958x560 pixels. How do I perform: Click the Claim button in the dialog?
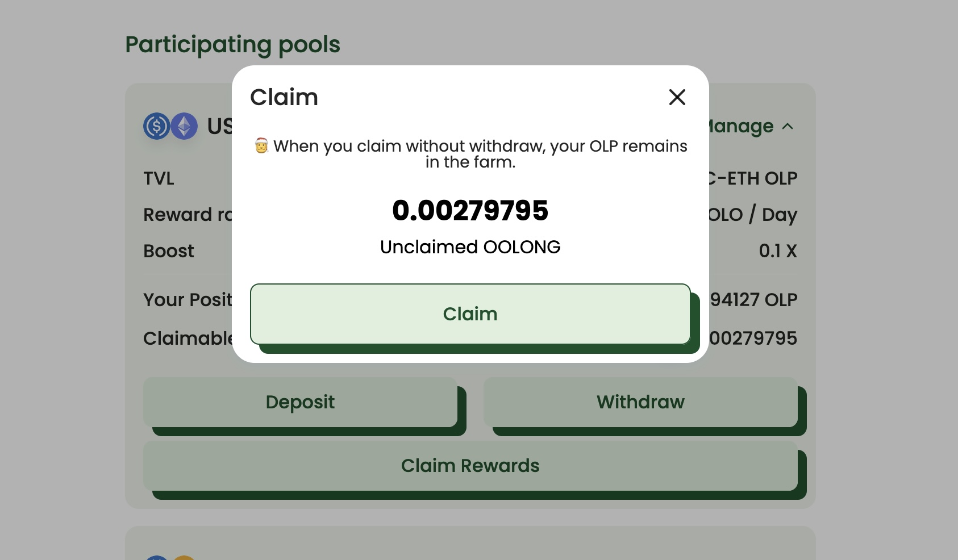tap(470, 314)
